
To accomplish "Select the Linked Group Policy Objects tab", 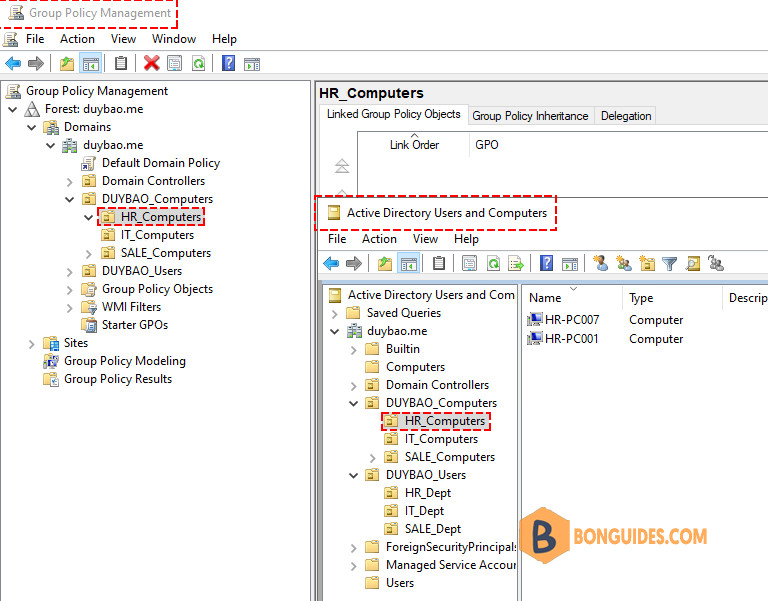I will pos(393,114).
